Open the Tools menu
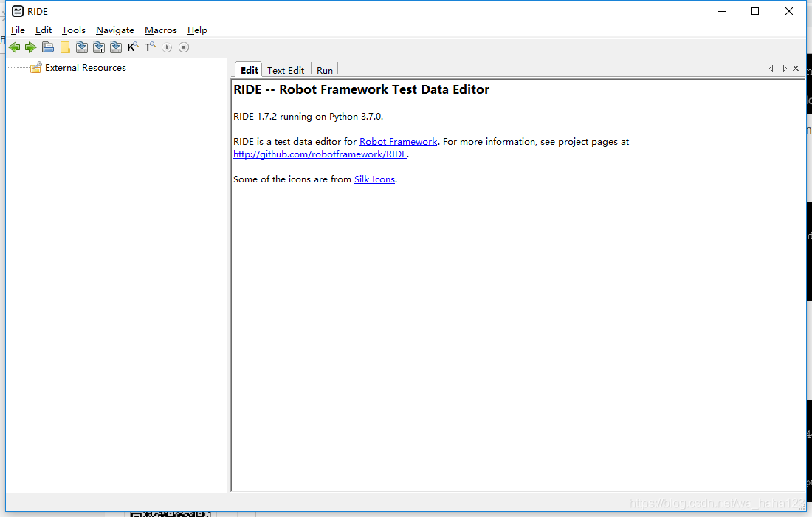Screen dimensions: 812x517 (x=74, y=30)
